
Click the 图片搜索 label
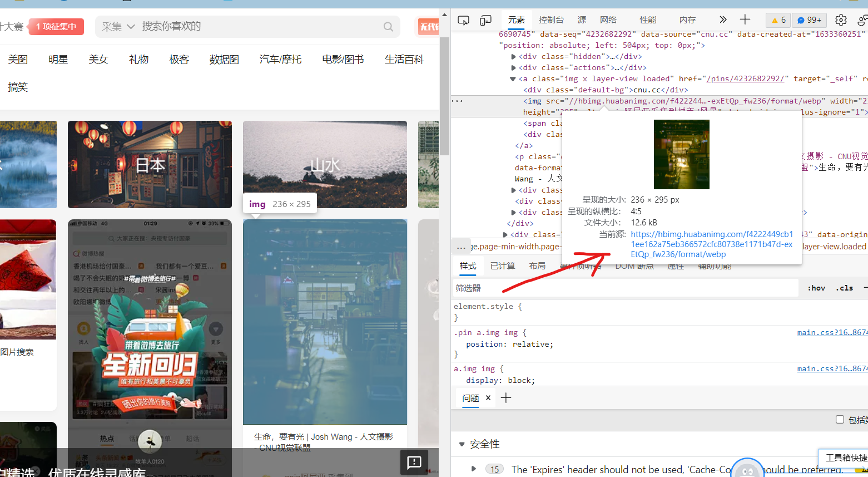17,352
